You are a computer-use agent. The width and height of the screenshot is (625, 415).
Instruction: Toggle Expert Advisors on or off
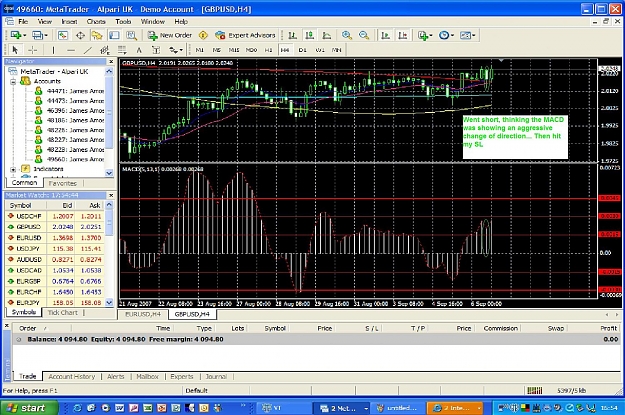(x=245, y=35)
